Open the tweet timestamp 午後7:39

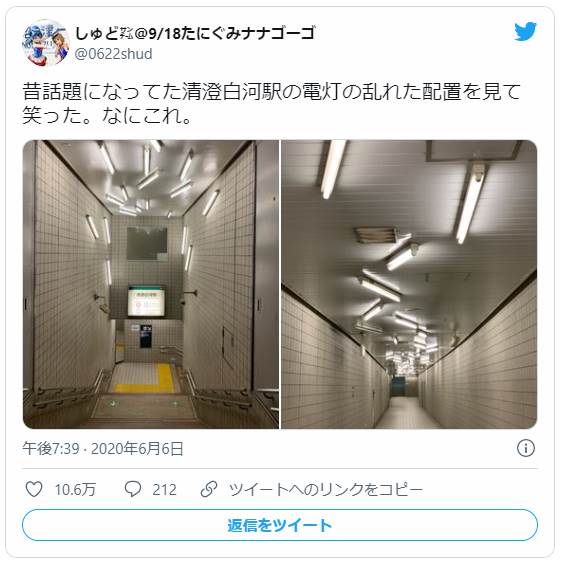coord(51,449)
